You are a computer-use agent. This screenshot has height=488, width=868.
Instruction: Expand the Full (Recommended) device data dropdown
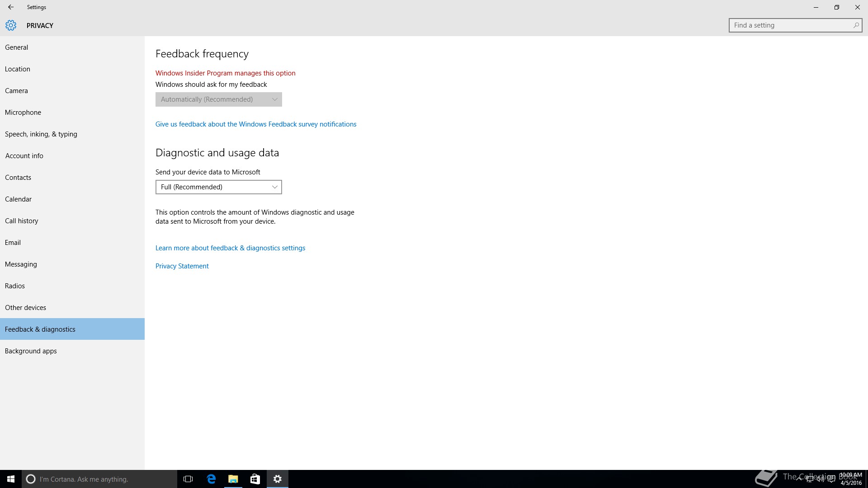click(219, 187)
